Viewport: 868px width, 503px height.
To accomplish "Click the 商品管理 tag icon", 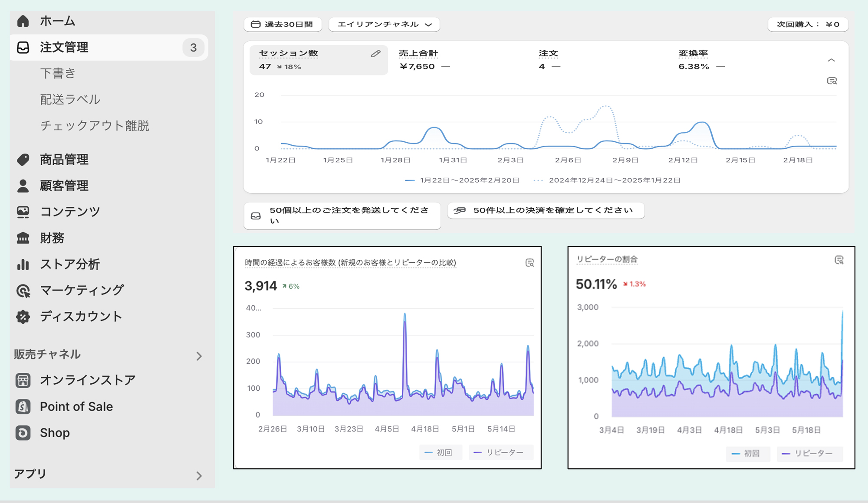I will tap(23, 160).
